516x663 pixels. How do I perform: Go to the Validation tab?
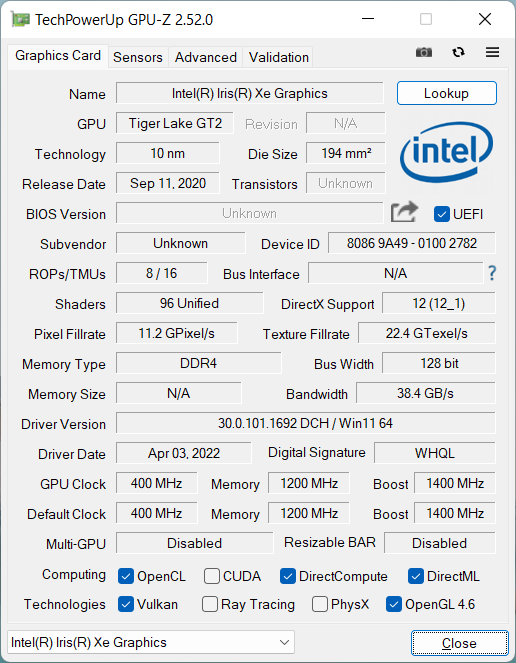279,57
